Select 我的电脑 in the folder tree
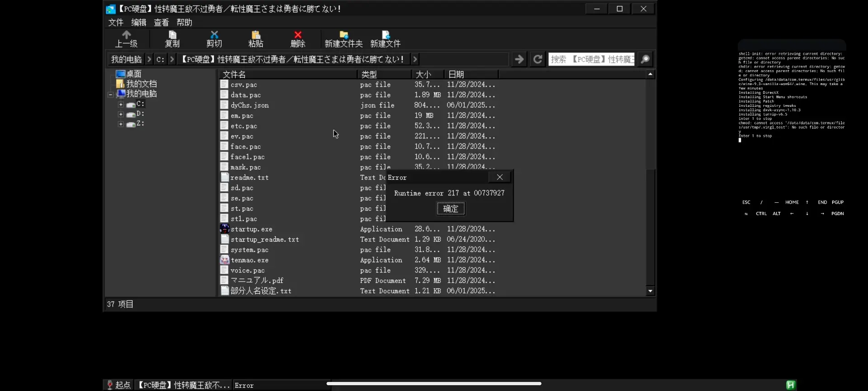 click(142, 94)
